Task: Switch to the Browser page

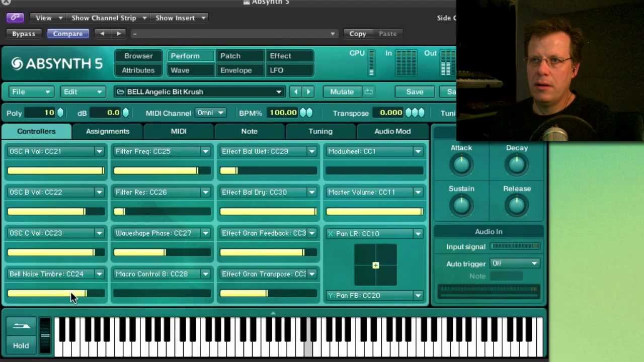Action: tap(138, 56)
